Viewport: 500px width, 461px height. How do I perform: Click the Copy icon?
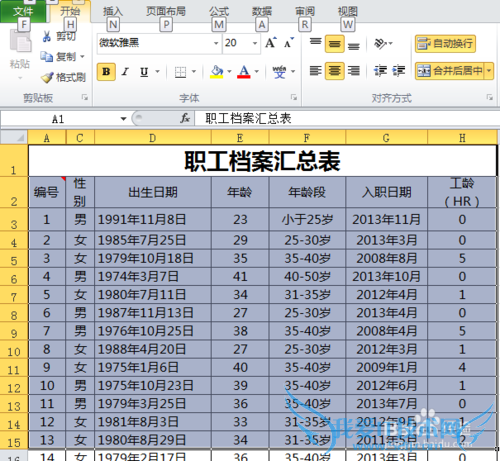pyautogui.click(x=47, y=57)
